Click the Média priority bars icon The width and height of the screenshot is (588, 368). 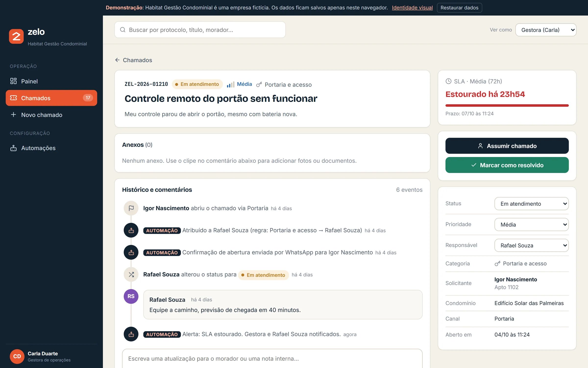point(231,84)
